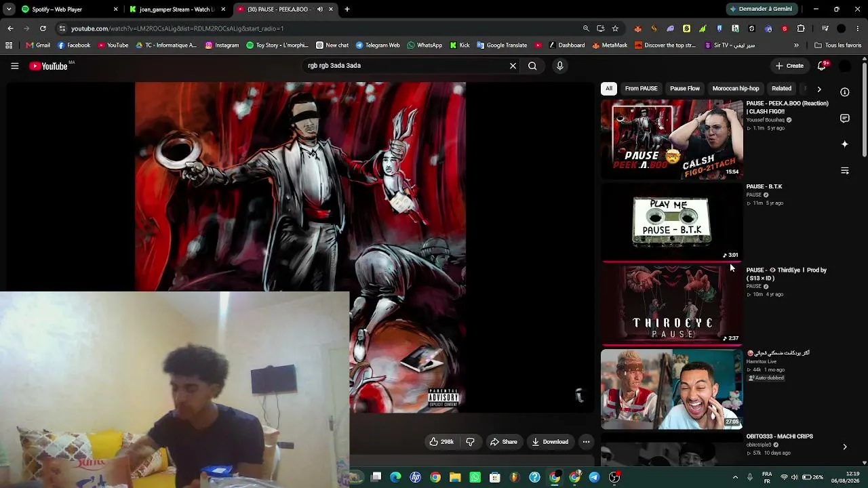
Task: Open Microsoft Edge from the taskbar
Action: click(396, 477)
